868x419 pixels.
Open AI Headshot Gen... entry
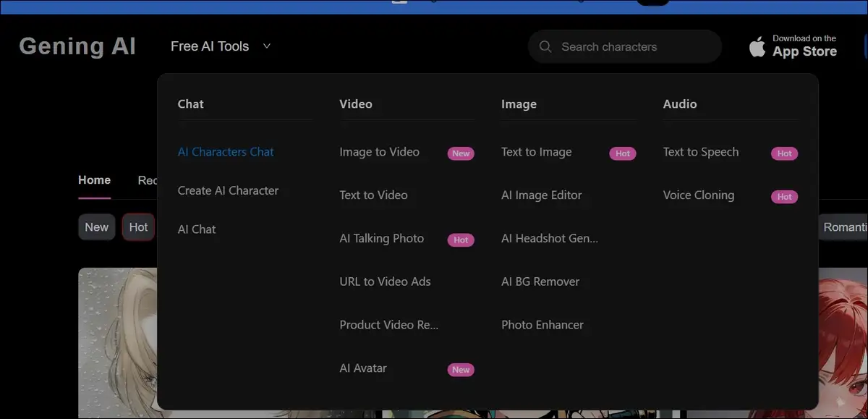click(550, 238)
